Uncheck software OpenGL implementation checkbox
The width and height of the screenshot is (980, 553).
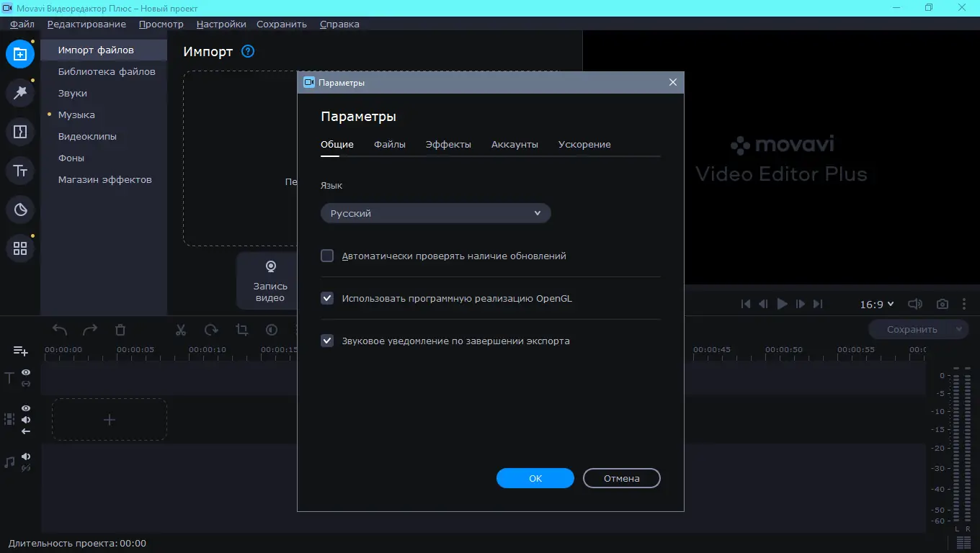(x=327, y=298)
